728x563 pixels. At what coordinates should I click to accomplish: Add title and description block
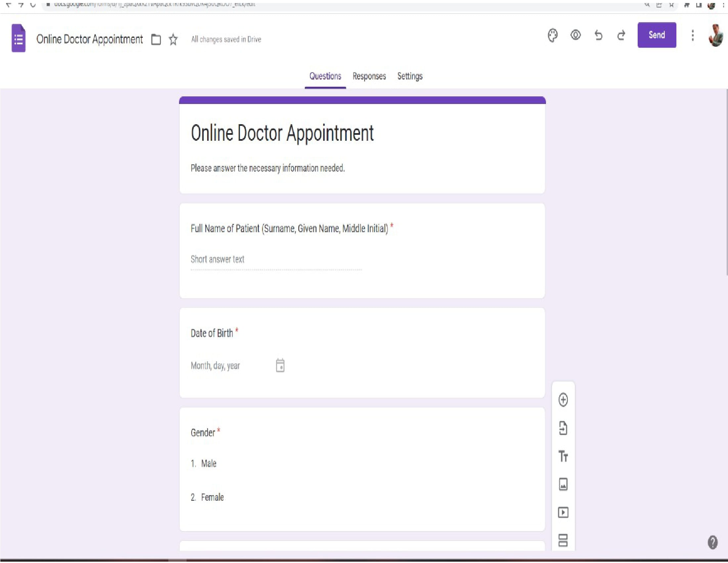pos(563,456)
